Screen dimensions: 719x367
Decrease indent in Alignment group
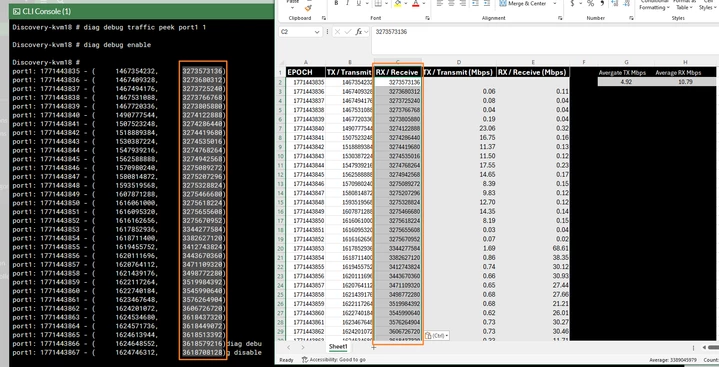pyautogui.click(x=475, y=4)
